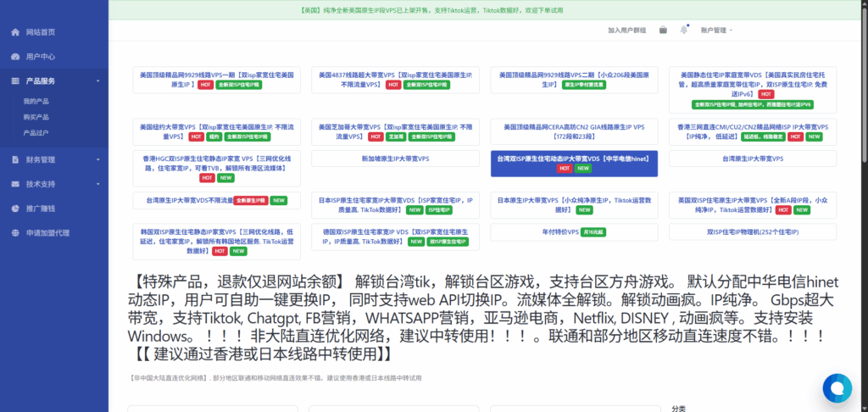Viewport: 868px width, 412px height.
Task: Click the dashboard icon beside 用户中心
Action: point(15,57)
